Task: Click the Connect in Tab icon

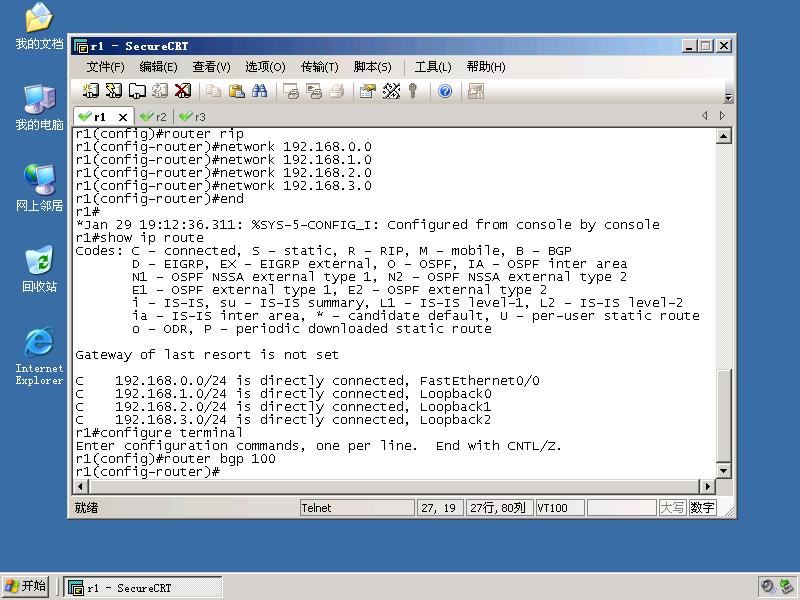Action: tap(137, 91)
